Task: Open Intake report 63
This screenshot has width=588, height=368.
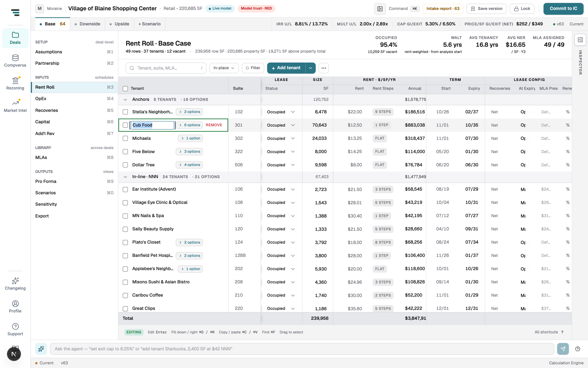Action: pyautogui.click(x=443, y=9)
